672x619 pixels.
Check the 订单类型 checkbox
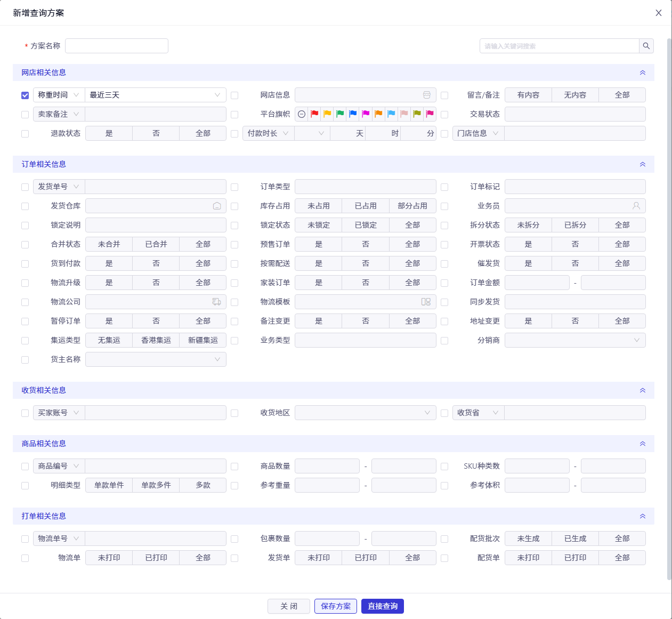[234, 187]
